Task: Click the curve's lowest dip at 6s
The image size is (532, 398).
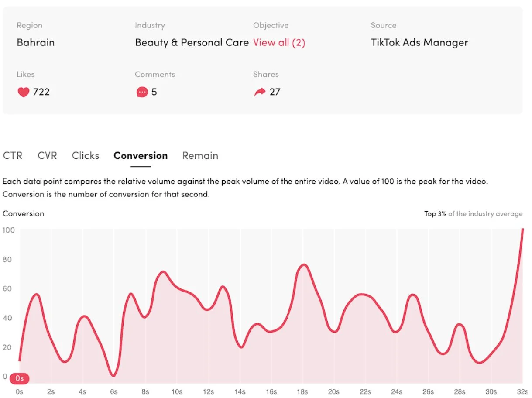Action: tap(113, 375)
